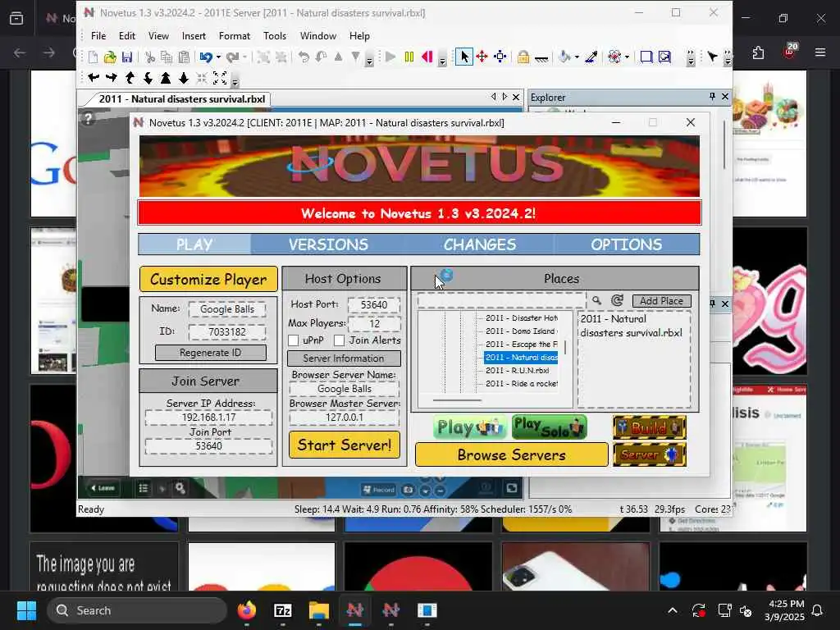Click the refresh places list icon

617,300
